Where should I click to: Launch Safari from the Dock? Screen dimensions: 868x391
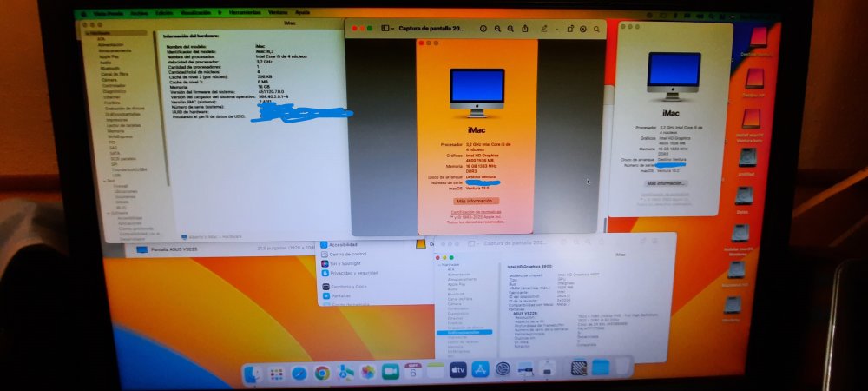tap(299, 373)
